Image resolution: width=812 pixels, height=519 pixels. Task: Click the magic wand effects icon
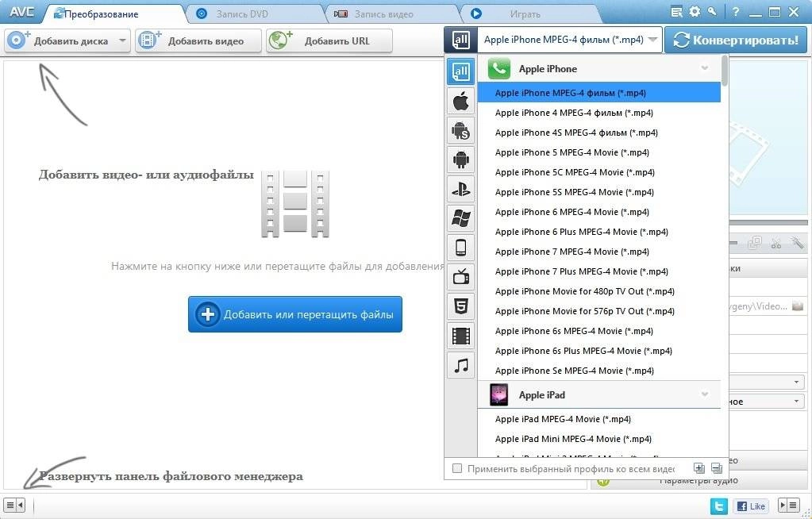(797, 242)
